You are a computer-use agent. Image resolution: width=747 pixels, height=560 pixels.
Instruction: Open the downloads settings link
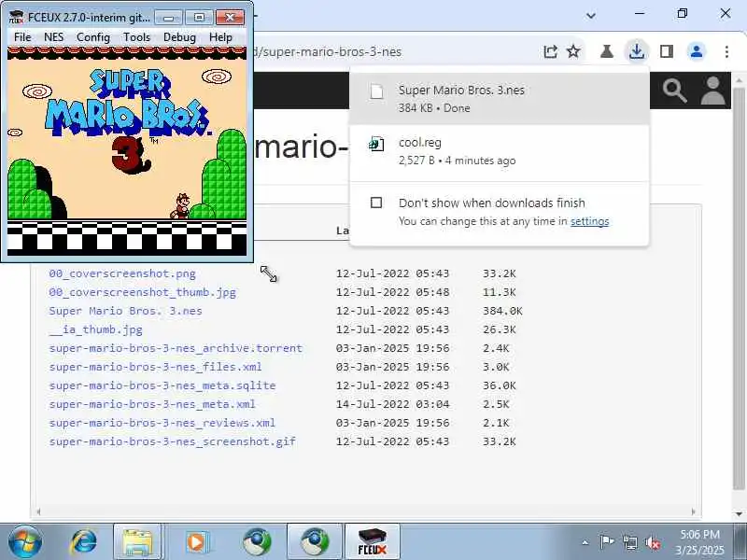590,221
